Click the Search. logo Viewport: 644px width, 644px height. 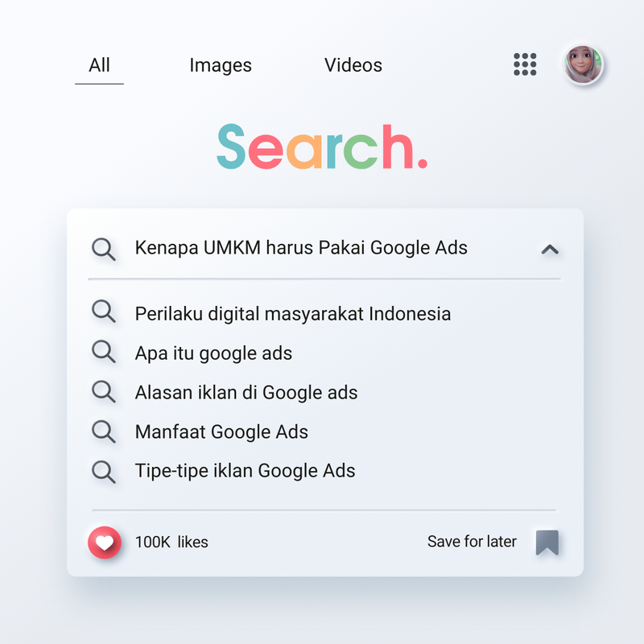pos(322,147)
